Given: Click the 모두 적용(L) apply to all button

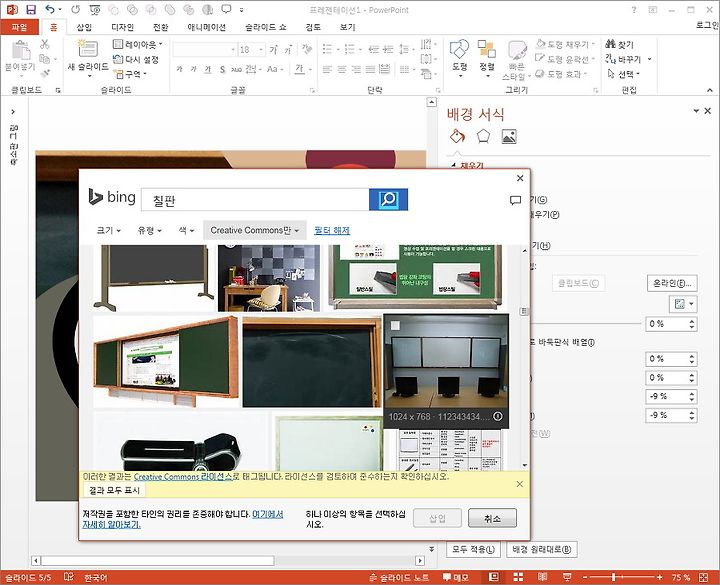Looking at the screenshot, I should [473, 549].
